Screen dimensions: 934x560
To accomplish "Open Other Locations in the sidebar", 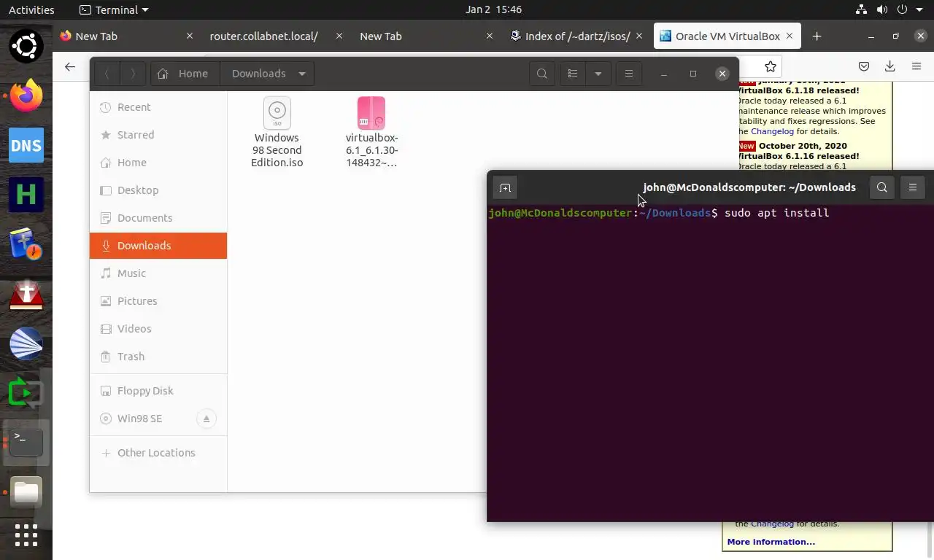I will coord(158,453).
